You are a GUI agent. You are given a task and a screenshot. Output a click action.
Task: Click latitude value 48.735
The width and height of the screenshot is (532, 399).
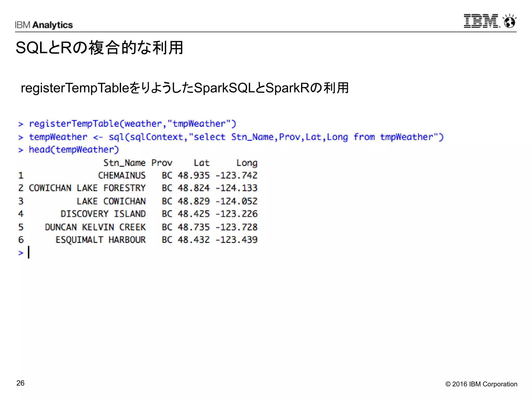click(194, 227)
